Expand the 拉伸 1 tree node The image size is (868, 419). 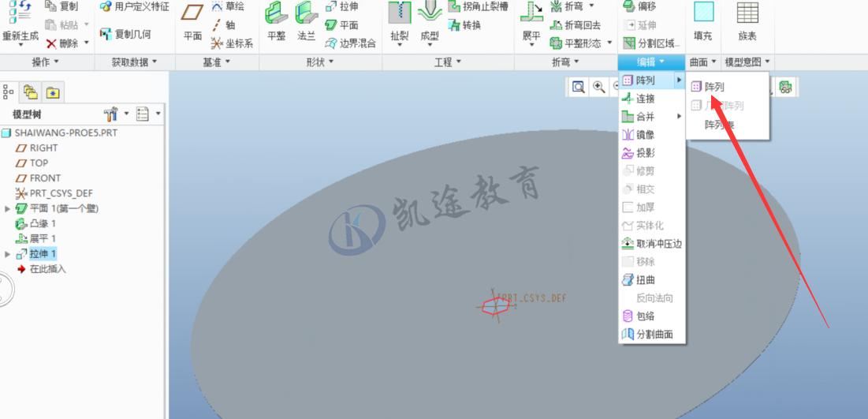click(7, 254)
